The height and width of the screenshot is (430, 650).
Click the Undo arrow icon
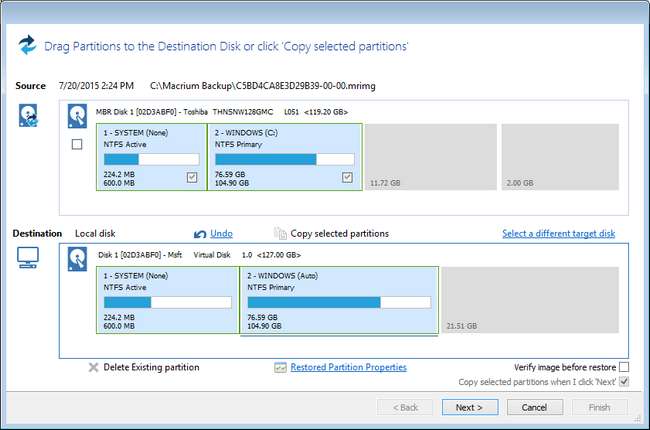[200, 234]
